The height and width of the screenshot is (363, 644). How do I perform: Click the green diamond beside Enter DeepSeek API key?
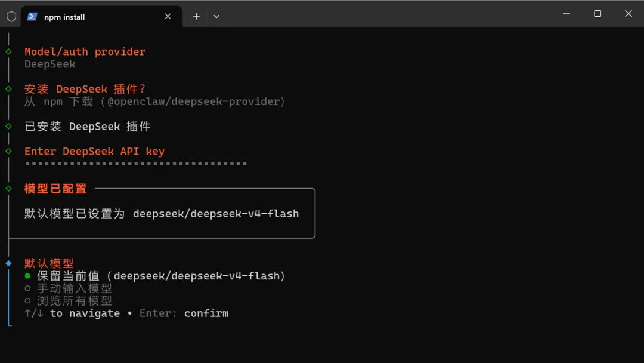8,151
